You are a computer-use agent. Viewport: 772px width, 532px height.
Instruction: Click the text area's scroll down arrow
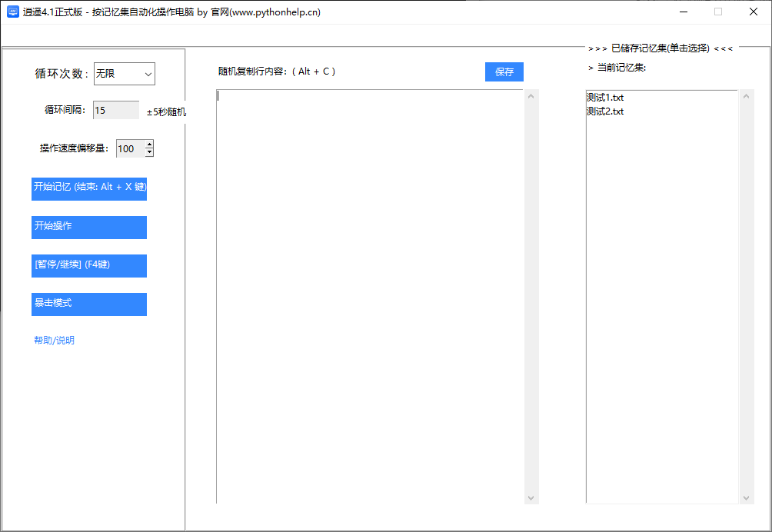coord(531,497)
